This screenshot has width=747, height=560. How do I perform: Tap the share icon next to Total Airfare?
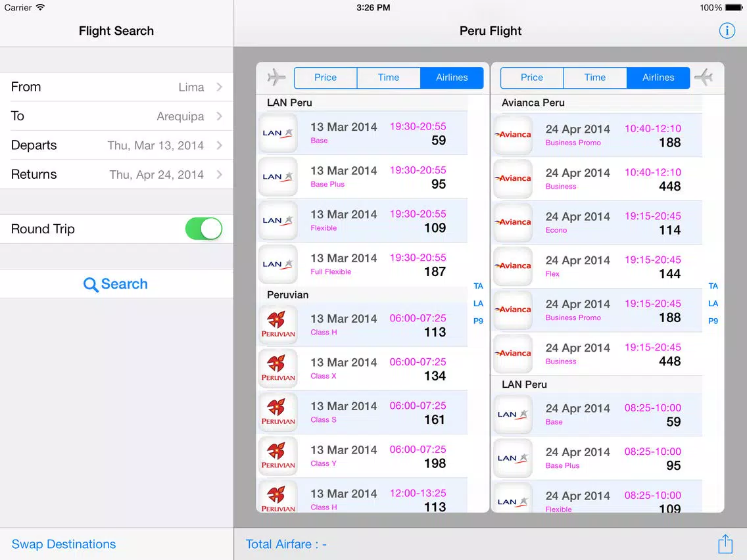pos(725,544)
